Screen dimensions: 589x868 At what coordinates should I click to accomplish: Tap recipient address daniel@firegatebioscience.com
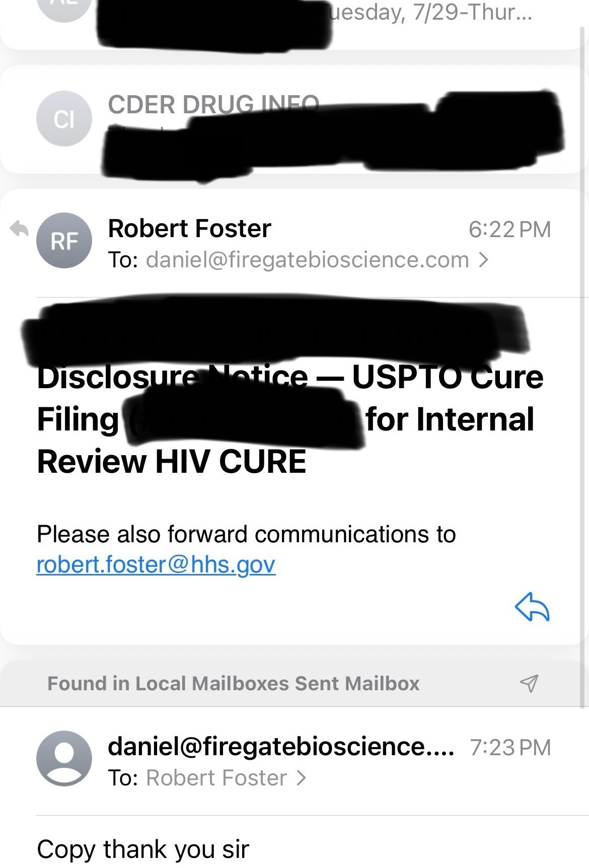point(307,260)
